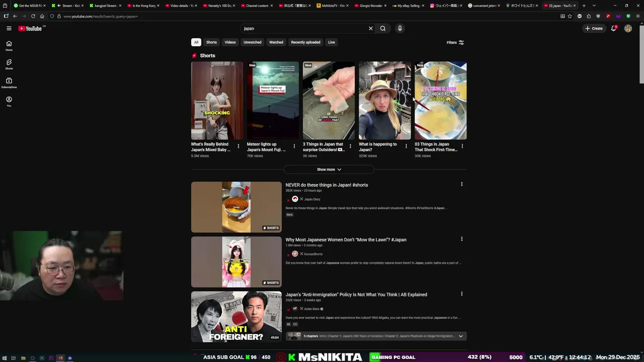The width and height of the screenshot is (644, 362).
Task: Switch to the kangjoel Stream tab
Action: click(107, 6)
